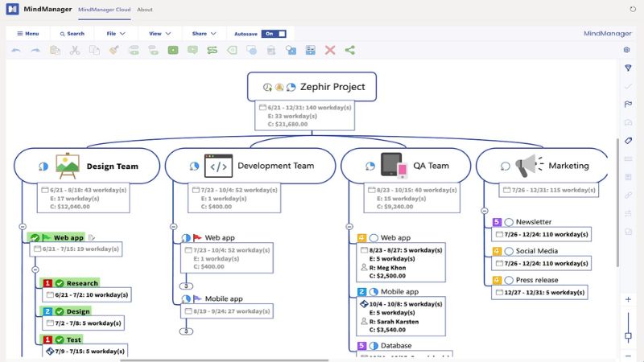The height and width of the screenshot is (362, 644).
Task: Select the format painter brush icon
Action: pos(114,50)
